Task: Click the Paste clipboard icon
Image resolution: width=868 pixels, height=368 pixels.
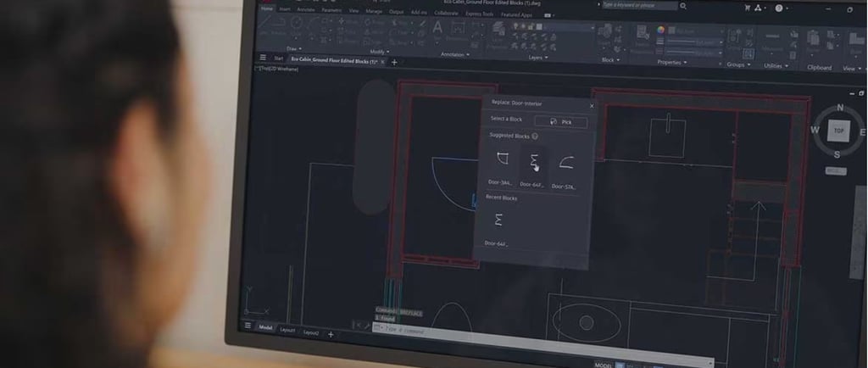Action: (x=813, y=38)
